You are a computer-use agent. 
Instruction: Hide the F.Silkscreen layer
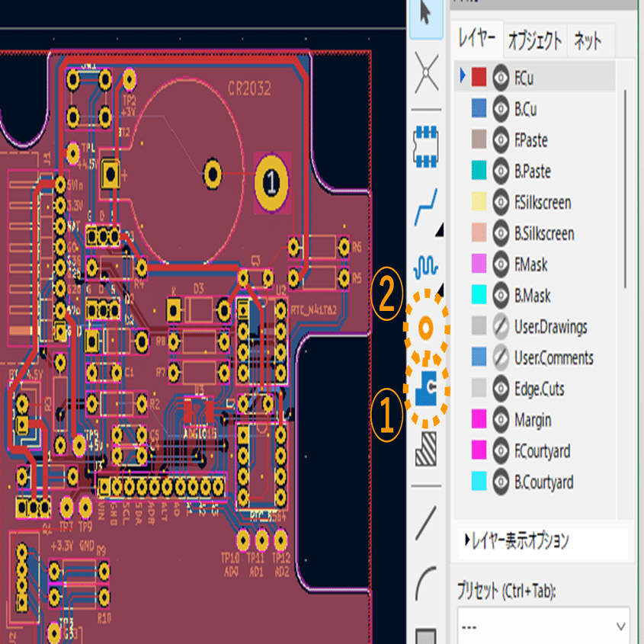(501, 202)
